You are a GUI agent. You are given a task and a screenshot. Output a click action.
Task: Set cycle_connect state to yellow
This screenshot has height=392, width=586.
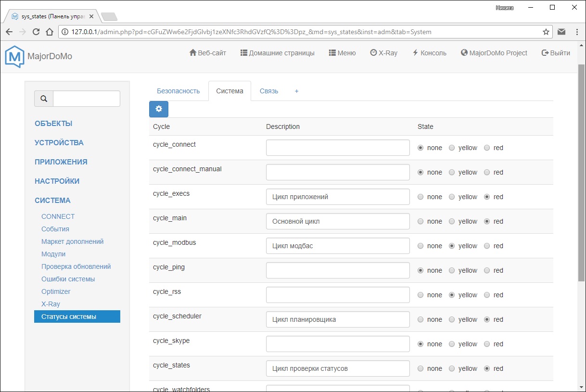pyautogui.click(x=452, y=148)
